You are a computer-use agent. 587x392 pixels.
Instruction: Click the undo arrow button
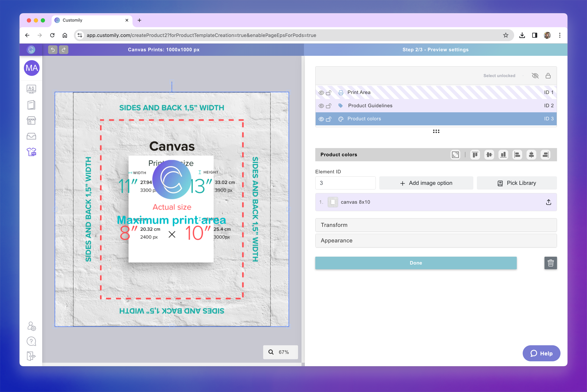[53, 50]
